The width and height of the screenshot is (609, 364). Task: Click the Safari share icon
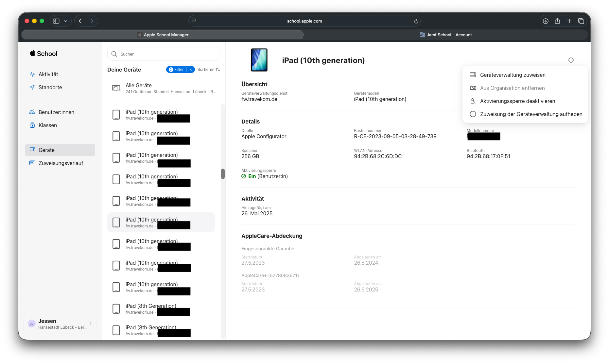[x=557, y=21]
